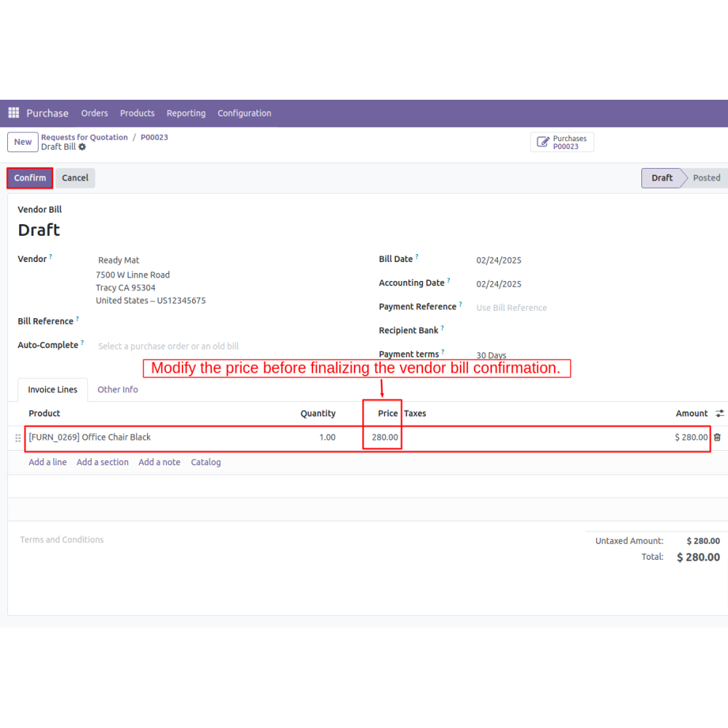Click the Payment Reference input field

(x=511, y=308)
